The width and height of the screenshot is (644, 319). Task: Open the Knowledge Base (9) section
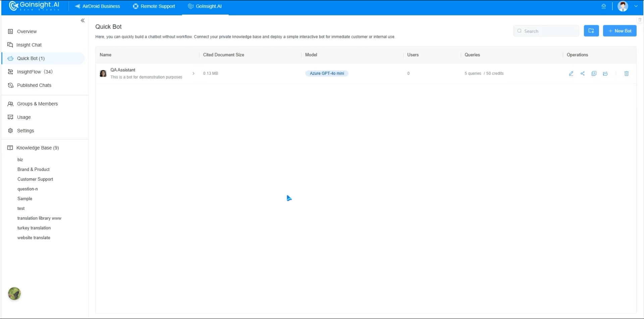pos(38,148)
